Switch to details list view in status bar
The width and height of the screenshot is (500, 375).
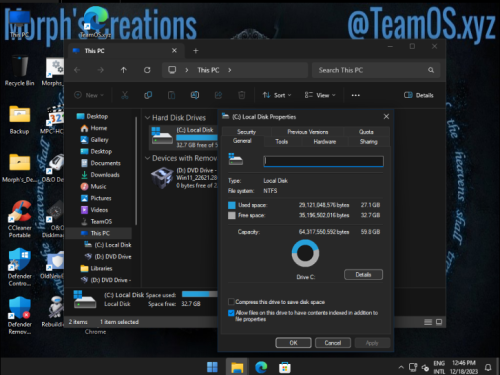(x=428, y=322)
